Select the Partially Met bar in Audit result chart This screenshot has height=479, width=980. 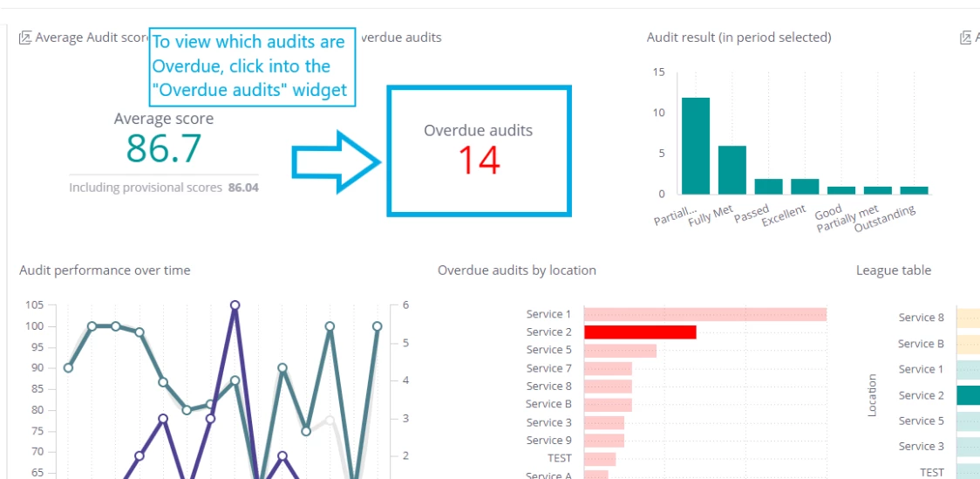696,146
